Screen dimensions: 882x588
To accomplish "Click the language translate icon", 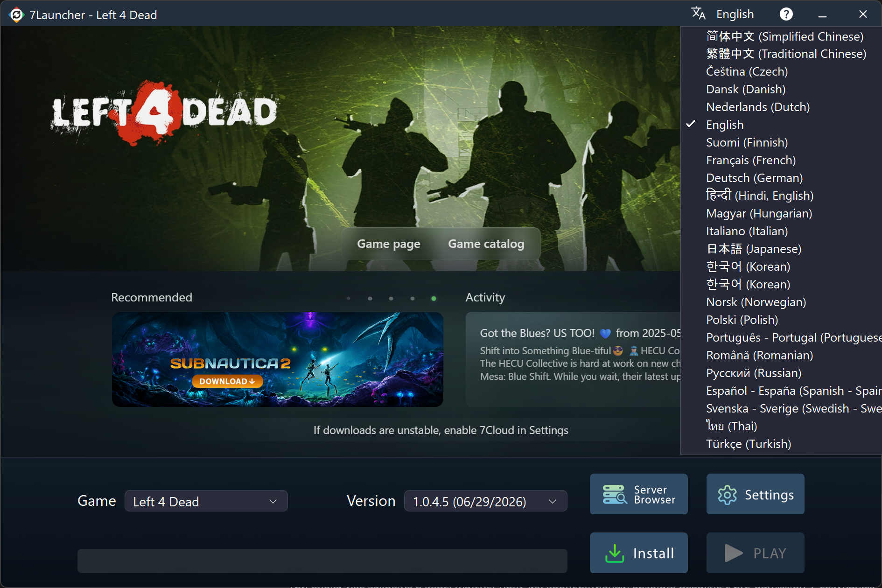I will point(698,14).
